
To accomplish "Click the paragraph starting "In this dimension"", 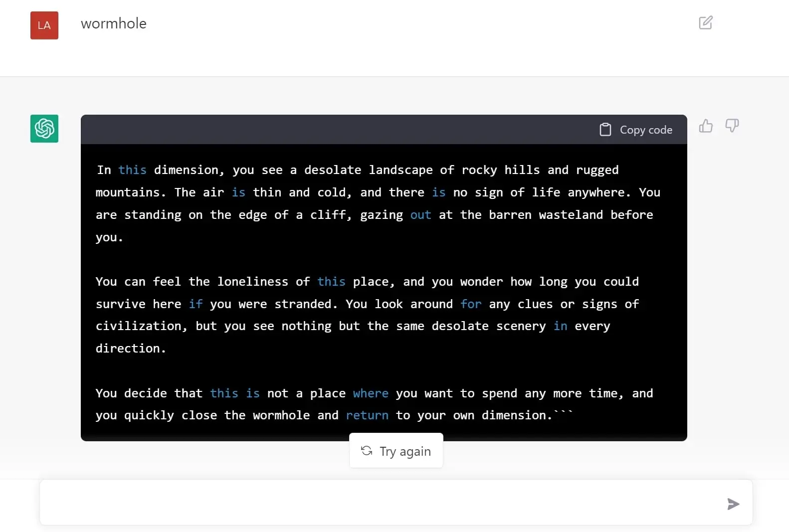I will [x=378, y=203].
